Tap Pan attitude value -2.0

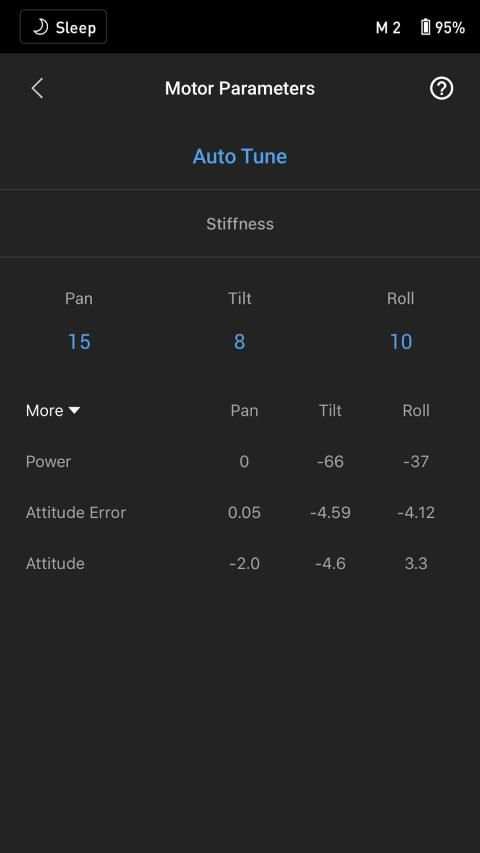tap(244, 564)
